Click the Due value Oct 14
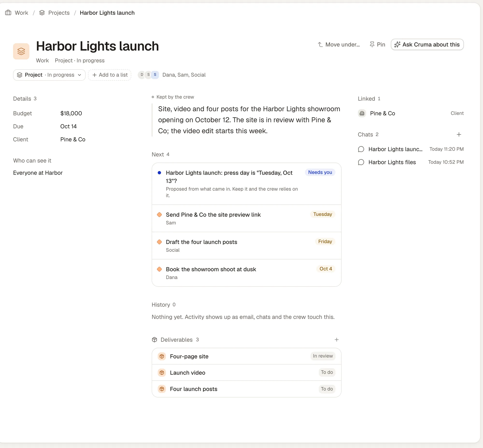 [x=68, y=126]
